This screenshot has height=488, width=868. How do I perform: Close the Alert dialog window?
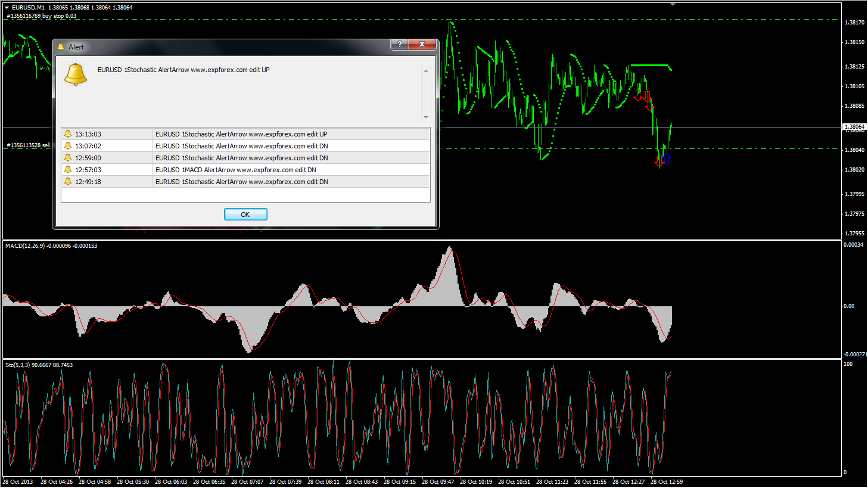tap(422, 45)
